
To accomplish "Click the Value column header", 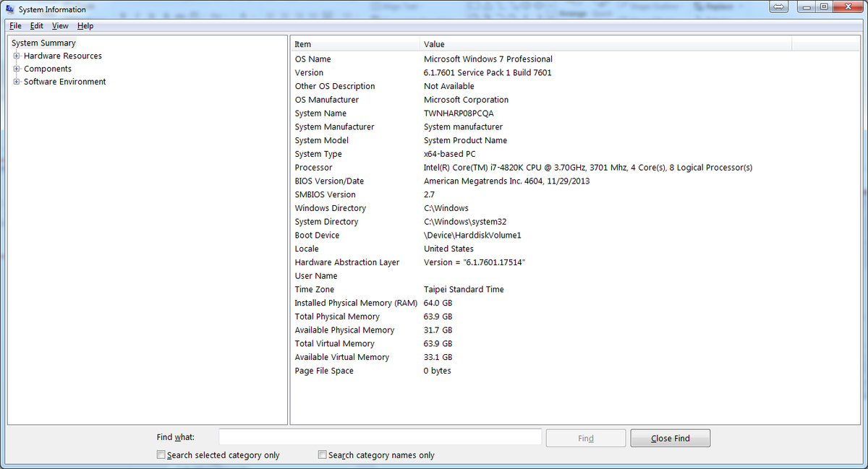I will pos(606,44).
